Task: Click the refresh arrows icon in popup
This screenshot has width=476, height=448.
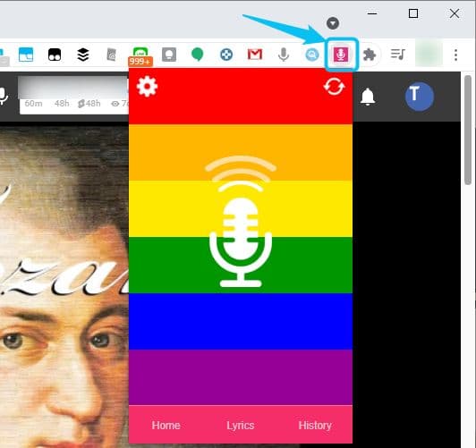Action: pos(334,87)
